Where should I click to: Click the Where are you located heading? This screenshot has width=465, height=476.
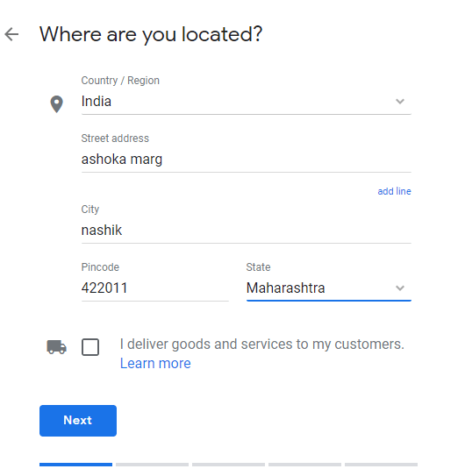(151, 34)
